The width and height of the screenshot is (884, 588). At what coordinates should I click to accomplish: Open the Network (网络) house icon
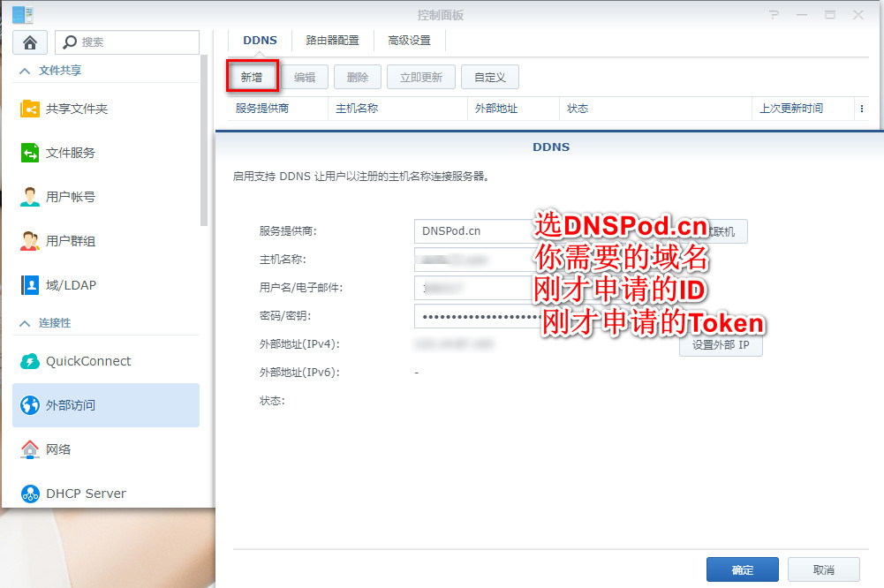click(x=30, y=449)
